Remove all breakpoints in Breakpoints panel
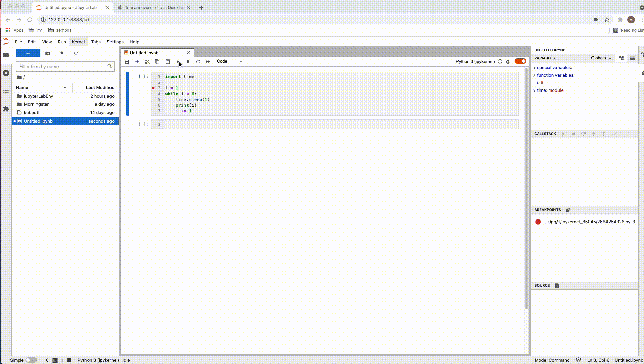 (x=568, y=210)
